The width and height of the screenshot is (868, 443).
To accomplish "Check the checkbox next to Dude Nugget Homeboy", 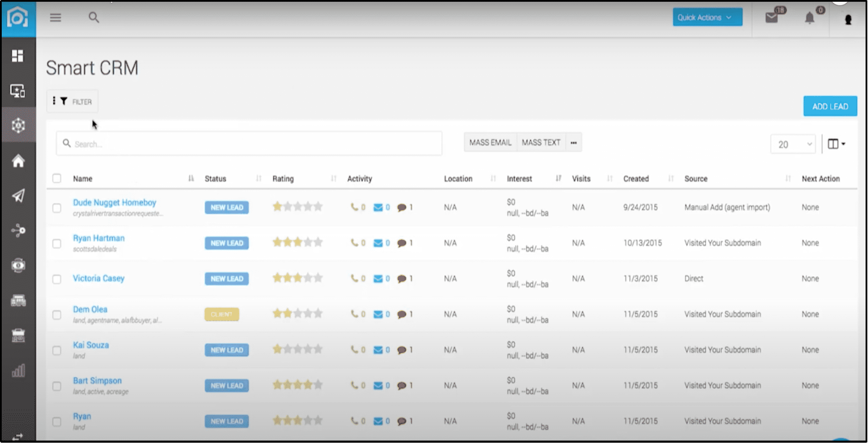I will 57,208.
